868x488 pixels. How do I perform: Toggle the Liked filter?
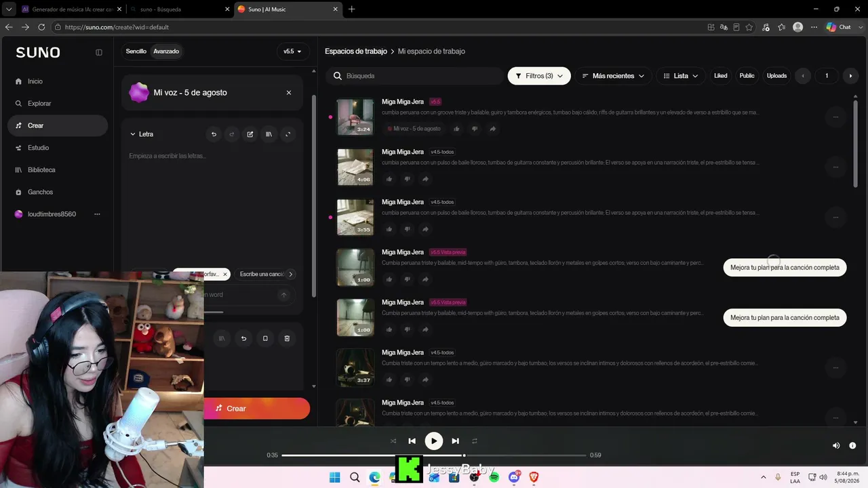[721, 76]
